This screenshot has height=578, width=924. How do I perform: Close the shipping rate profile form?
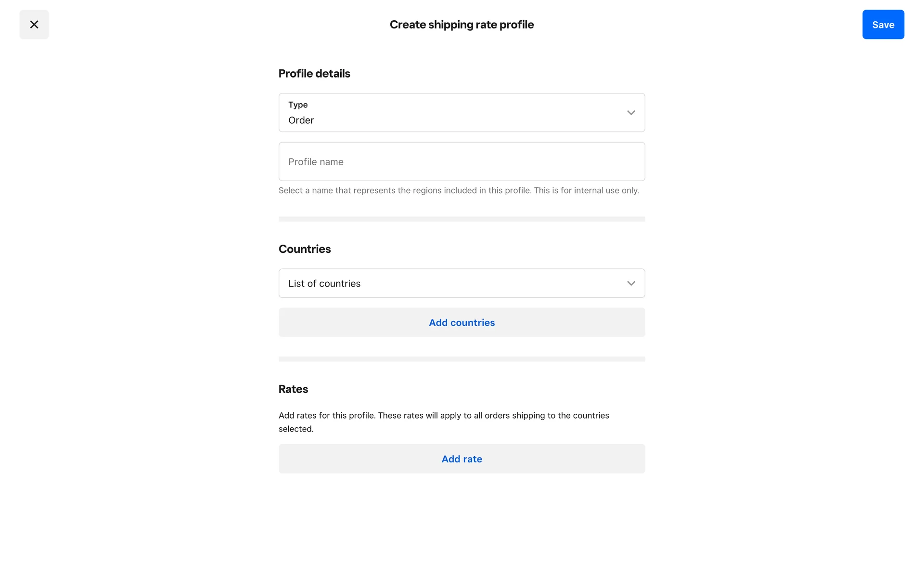[34, 25]
